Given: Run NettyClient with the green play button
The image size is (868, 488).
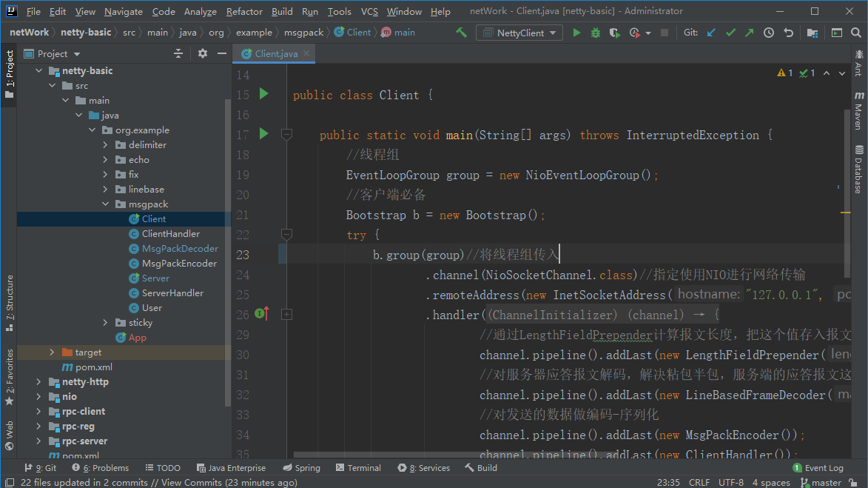Looking at the screenshot, I should [576, 33].
